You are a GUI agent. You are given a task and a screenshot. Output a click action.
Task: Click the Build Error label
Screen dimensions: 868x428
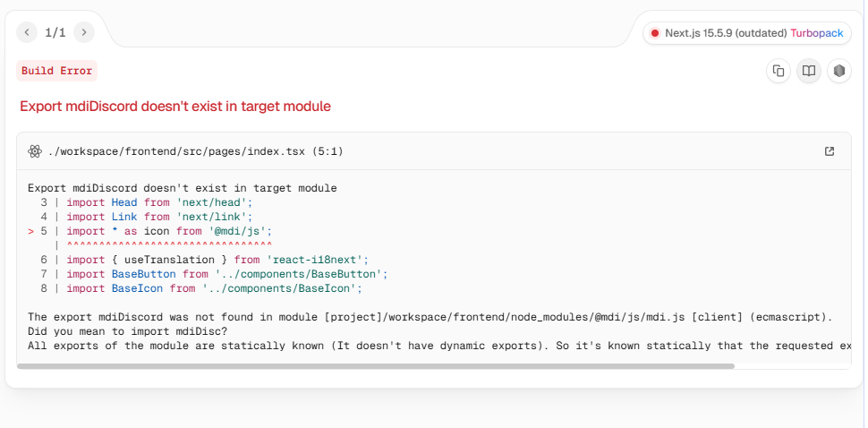[56, 71]
